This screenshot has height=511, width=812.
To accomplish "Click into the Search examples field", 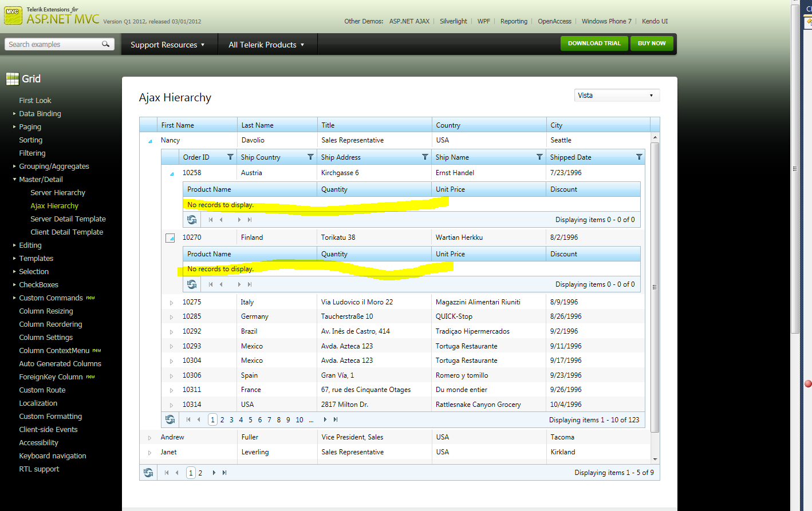I will 54,44.
